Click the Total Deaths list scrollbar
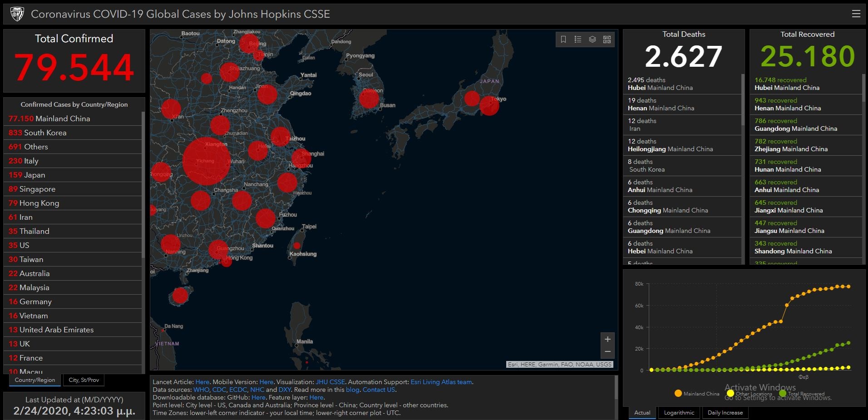This screenshot has width=868, height=420. [743, 100]
